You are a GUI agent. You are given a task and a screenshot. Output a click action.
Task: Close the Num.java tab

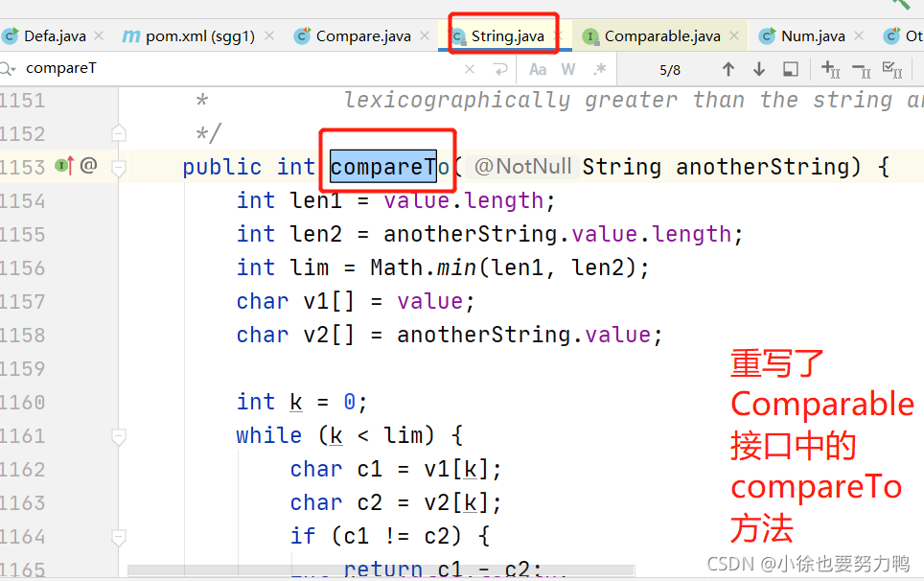point(859,35)
